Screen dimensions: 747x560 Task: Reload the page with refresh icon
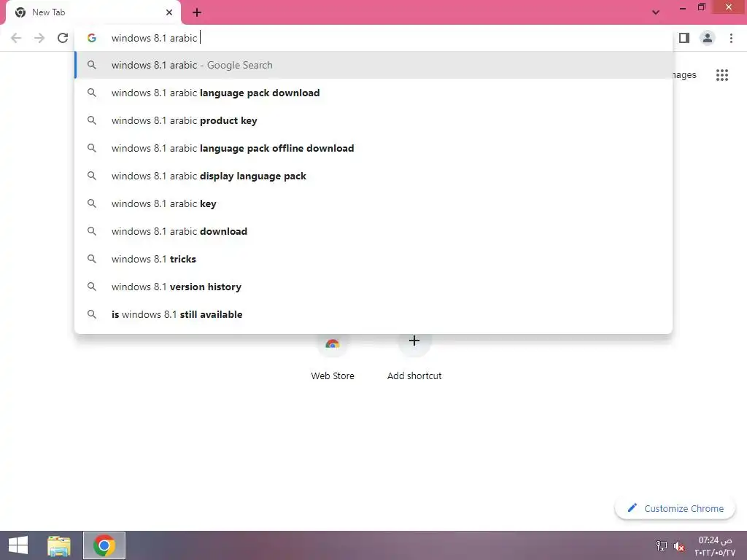[63, 38]
